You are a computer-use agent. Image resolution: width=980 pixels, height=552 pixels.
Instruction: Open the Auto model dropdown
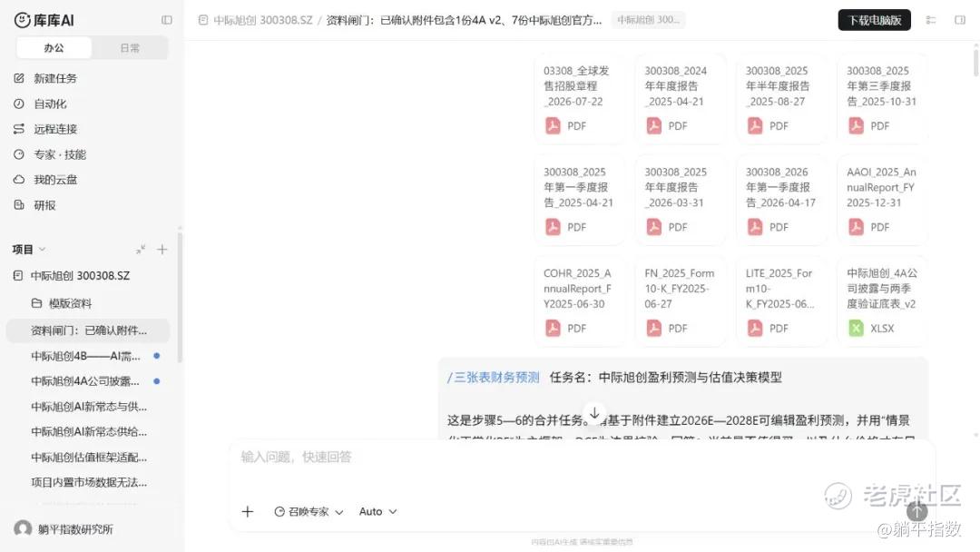click(377, 511)
